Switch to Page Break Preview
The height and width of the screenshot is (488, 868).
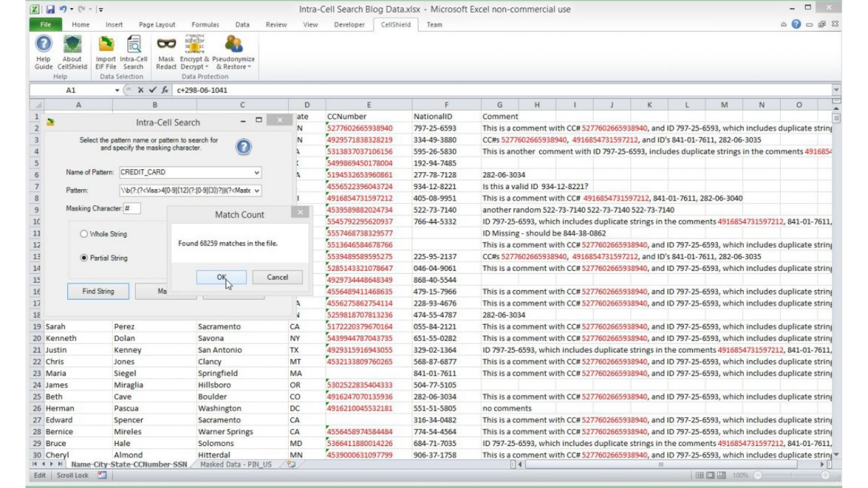[723, 476]
